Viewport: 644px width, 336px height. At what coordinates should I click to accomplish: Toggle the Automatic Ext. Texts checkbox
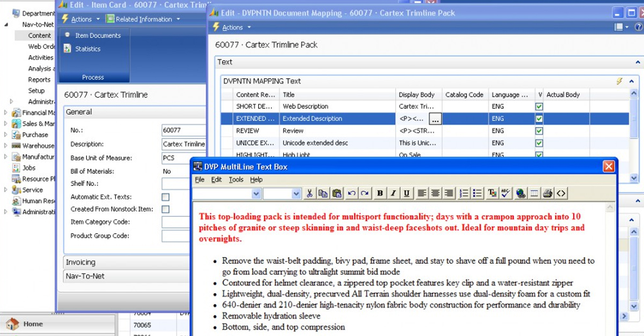165,197
